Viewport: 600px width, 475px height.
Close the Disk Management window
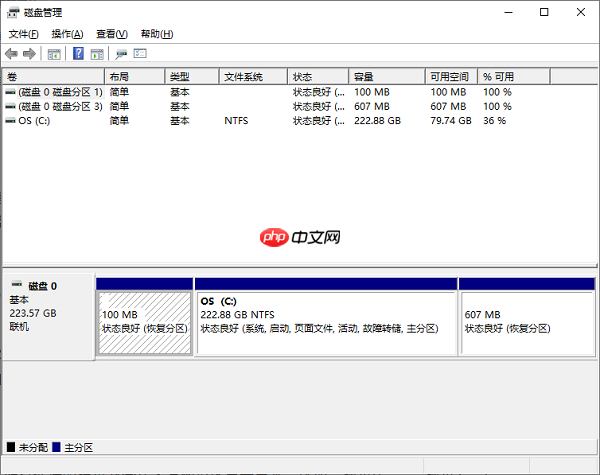point(580,12)
